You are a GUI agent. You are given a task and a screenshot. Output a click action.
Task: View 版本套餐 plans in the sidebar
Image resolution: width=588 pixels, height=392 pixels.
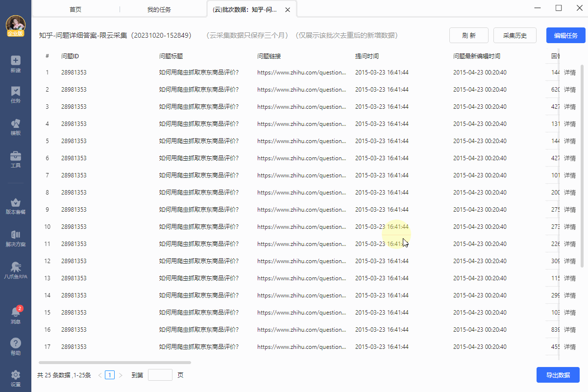click(16, 206)
